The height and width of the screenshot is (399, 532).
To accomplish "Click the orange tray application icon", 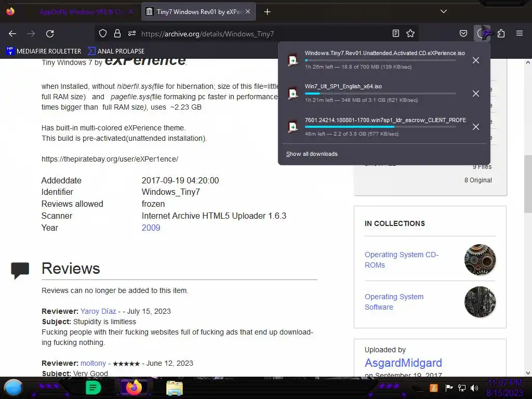I will [x=434, y=388].
